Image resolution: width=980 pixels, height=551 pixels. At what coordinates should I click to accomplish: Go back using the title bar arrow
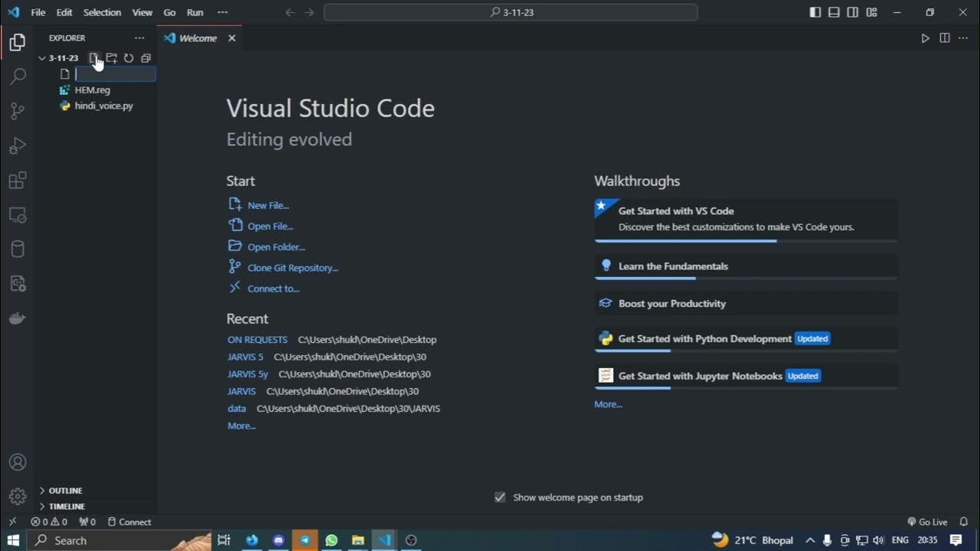290,12
